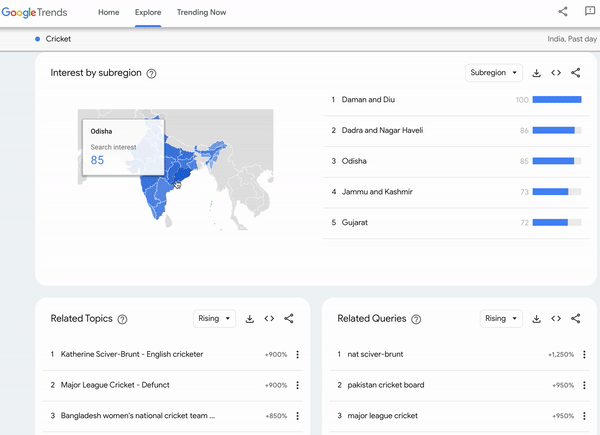Open the Rising dropdown in Related Queries

[501, 319]
